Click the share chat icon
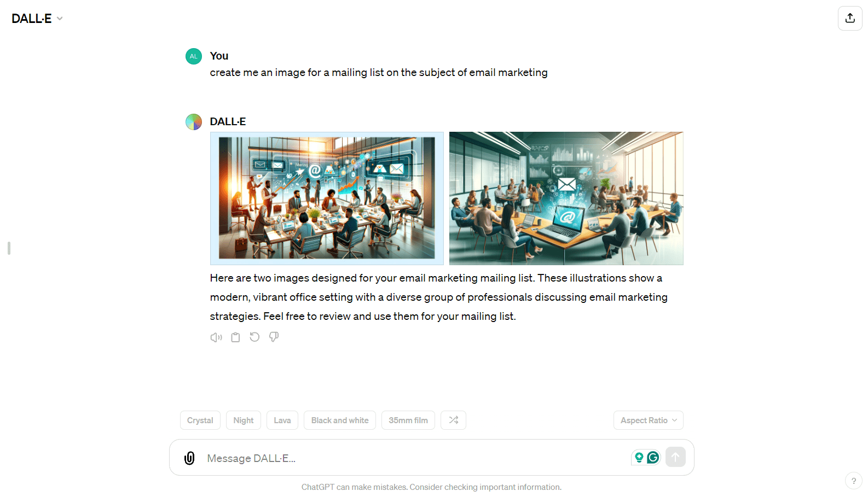 point(850,18)
